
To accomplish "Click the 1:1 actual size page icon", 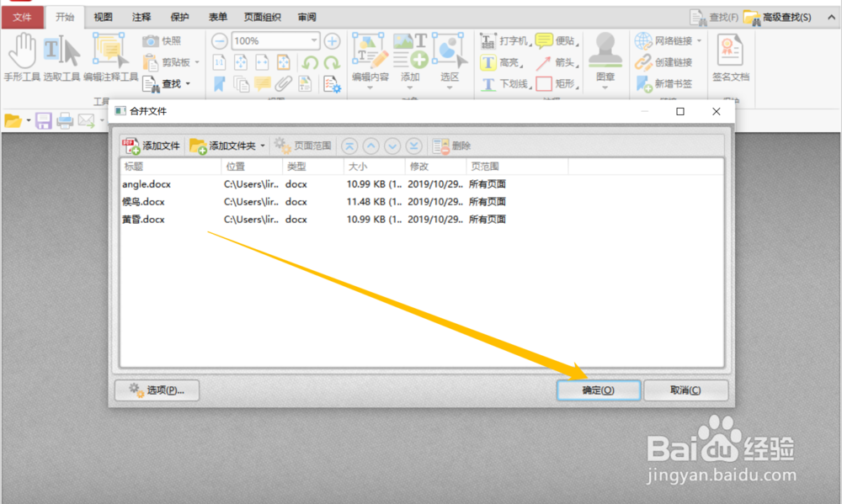I will [219, 62].
